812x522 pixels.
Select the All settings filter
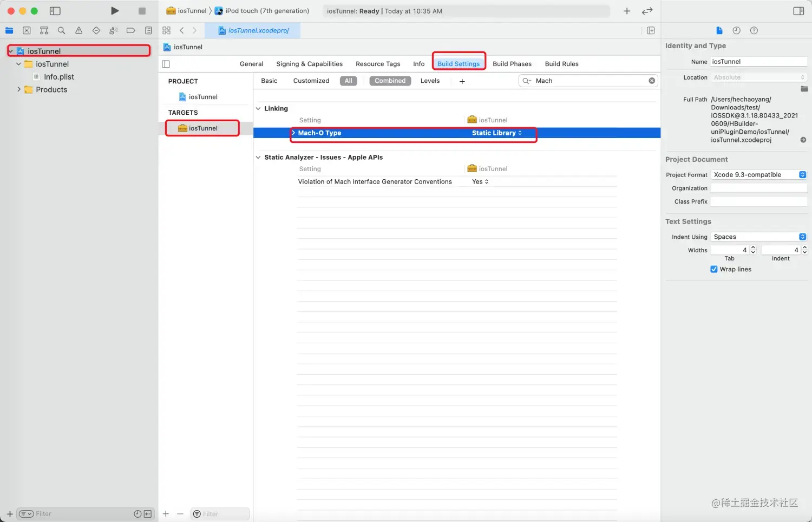[349, 81]
